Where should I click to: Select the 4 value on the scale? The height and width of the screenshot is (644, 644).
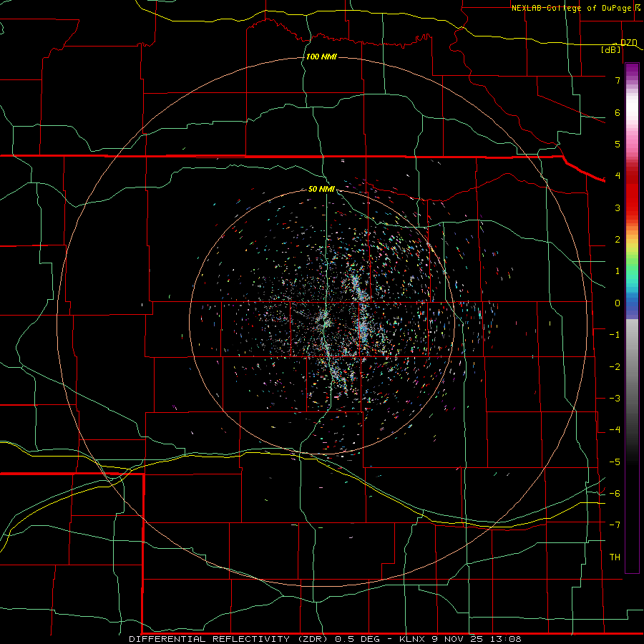pos(618,176)
